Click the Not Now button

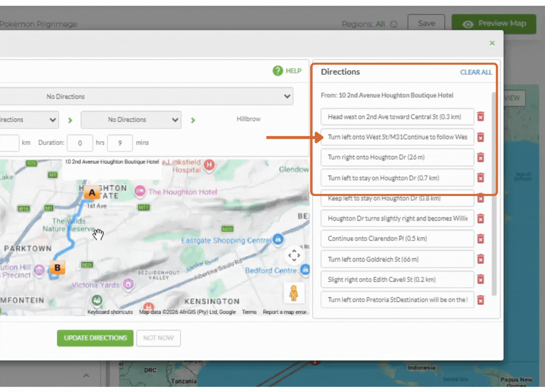(158, 338)
